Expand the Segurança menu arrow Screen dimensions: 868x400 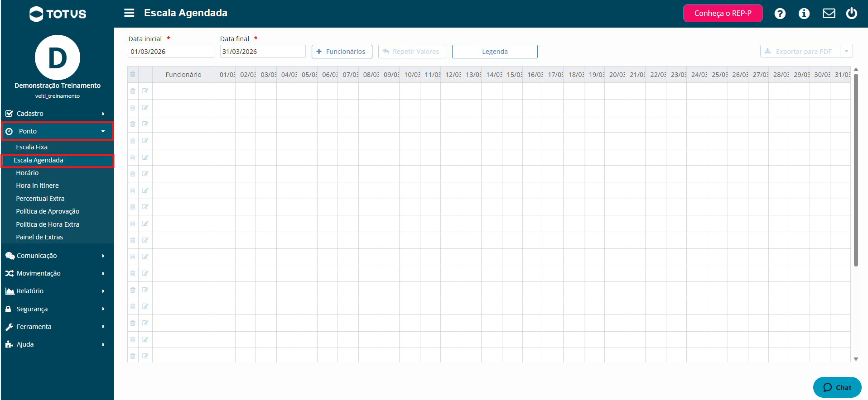click(103, 309)
